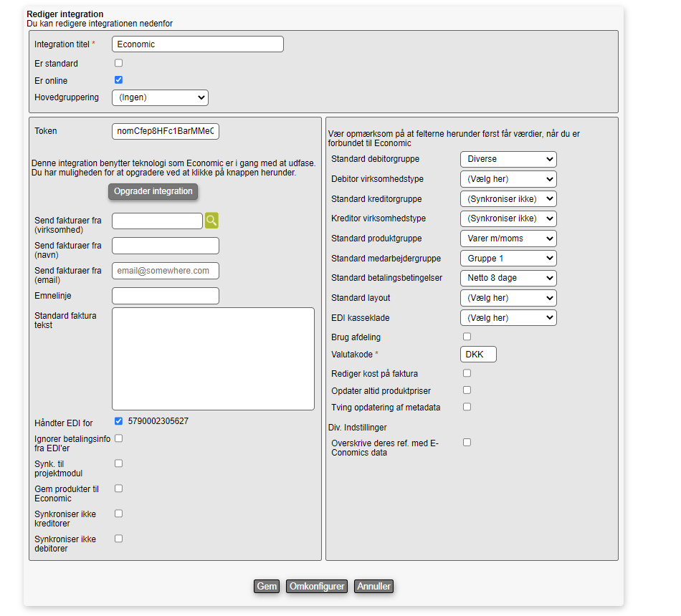Select Standard produktgruppe dropdown
Image resolution: width=681 pixels, height=616 pixels.
508,239
